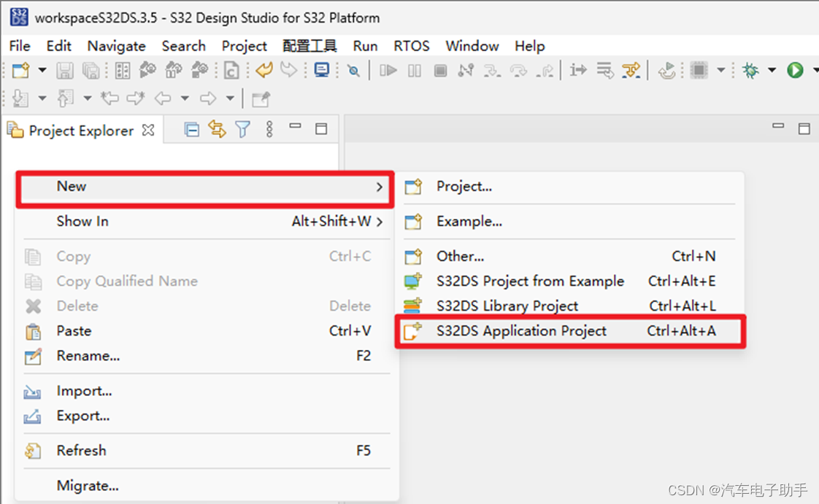
Task: Select S32DS Library Project
Action: 570,306
